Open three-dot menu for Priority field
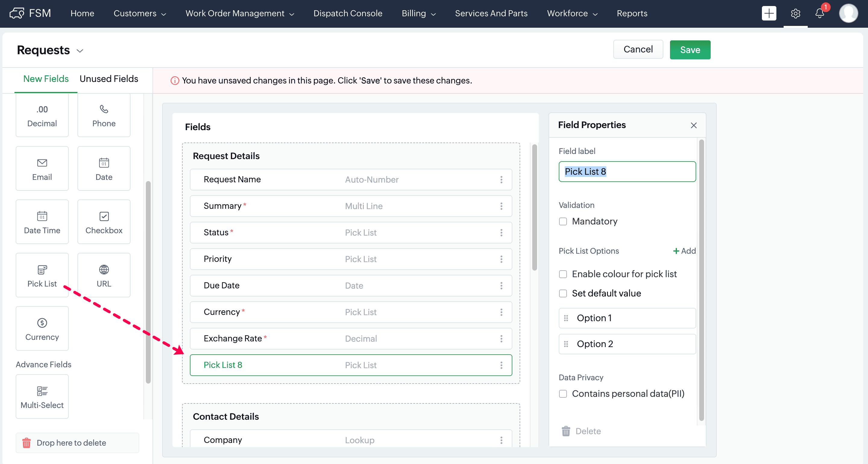The image size is (868, 464). coord(501,259)
